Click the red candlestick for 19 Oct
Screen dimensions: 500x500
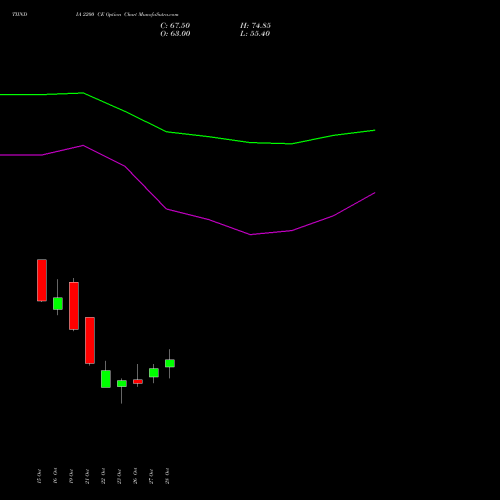tap(74, 306)
